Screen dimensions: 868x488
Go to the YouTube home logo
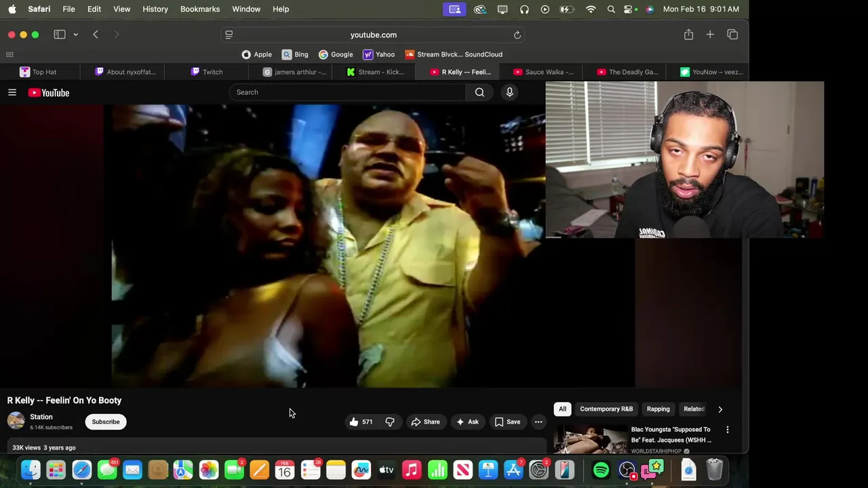(x=49, y=92)
